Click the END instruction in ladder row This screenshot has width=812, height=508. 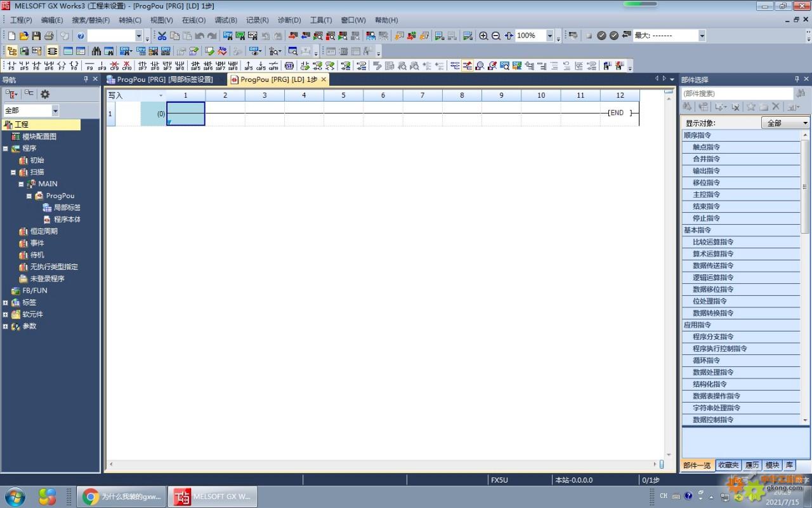click(x=619, y=113)
